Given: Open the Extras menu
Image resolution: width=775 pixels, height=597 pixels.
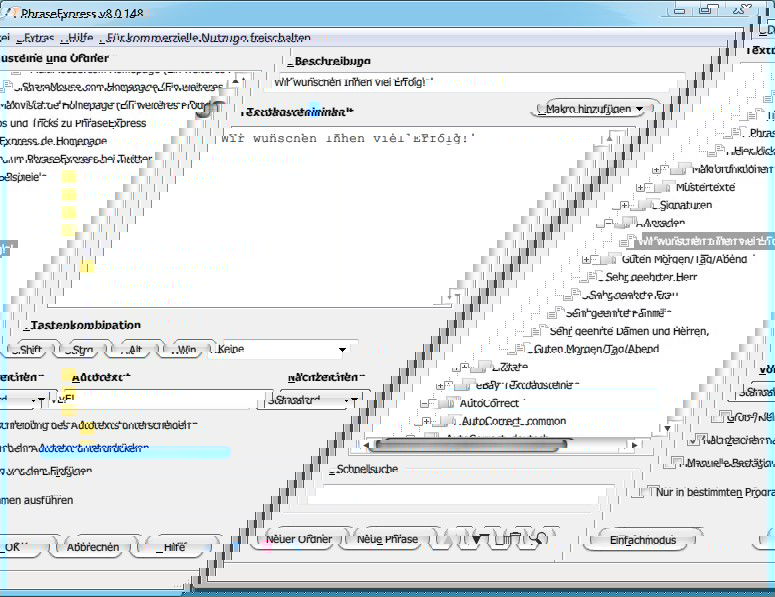Looking at the screenshot, I should coord(38,38).
